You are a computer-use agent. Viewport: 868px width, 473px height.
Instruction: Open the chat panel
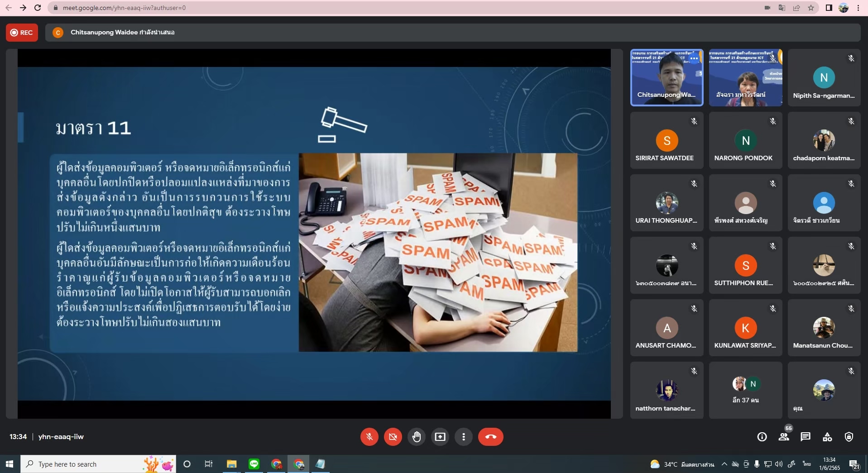point(806,437)
